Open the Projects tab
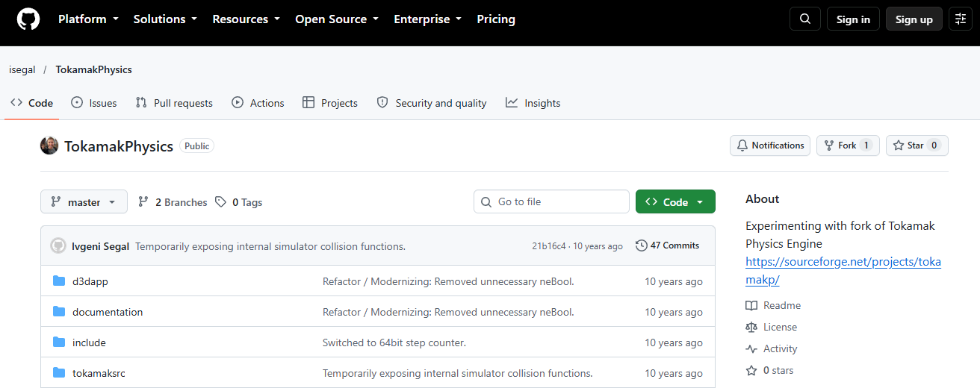This screenshot has height=388, width=980. pos(330,103)
